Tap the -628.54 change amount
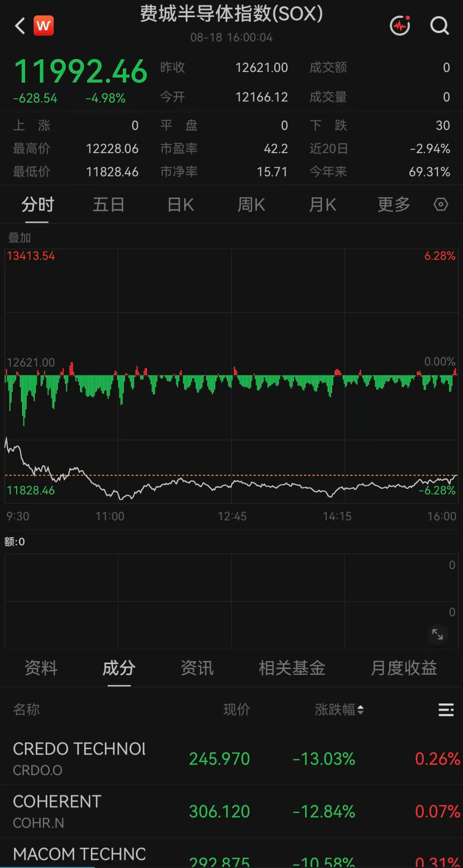Screen dimensions: 463x868 (35, 98)
